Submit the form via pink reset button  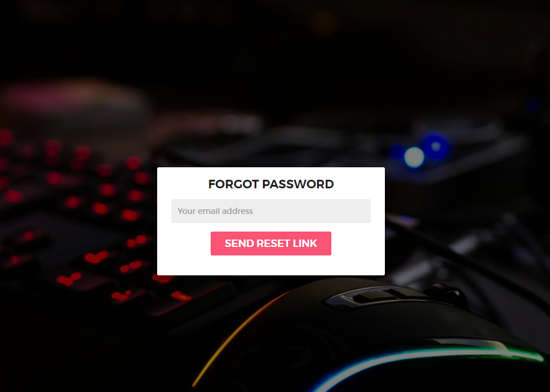coord(271,244)
